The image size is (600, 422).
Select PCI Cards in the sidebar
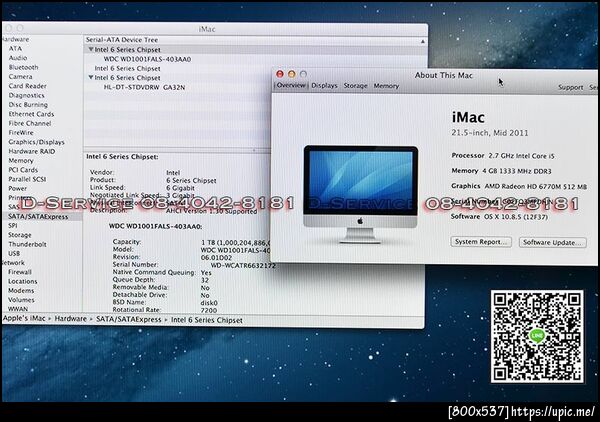23,170
